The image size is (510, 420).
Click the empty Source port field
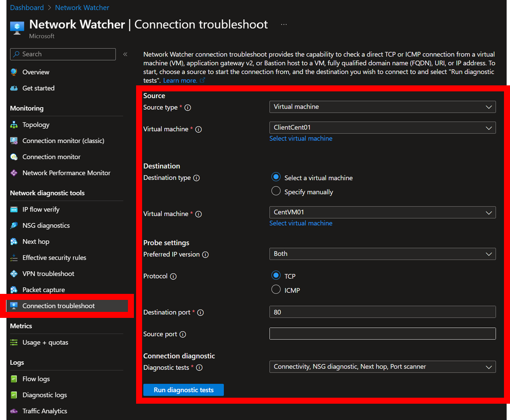point(382,334)
